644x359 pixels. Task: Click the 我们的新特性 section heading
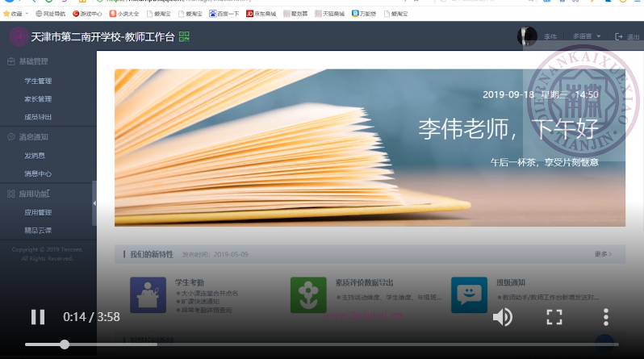(x=152, y=254)
